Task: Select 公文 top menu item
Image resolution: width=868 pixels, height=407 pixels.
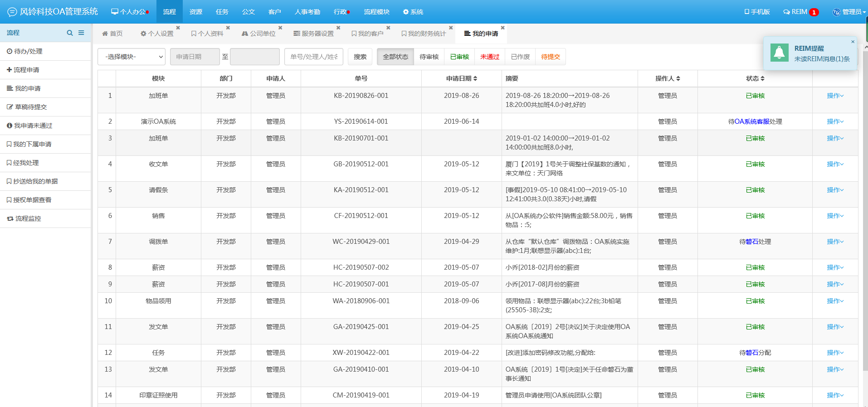Action: (249, 12)
